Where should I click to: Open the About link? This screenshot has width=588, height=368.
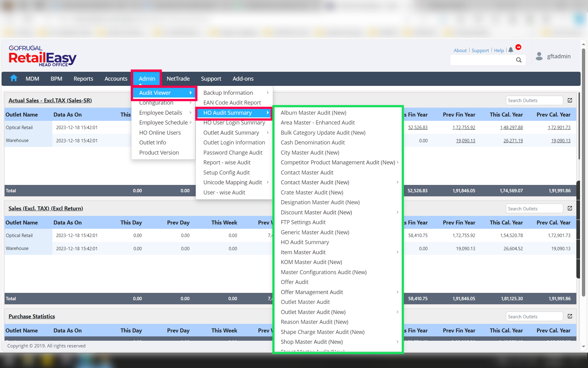pos(460,50)
